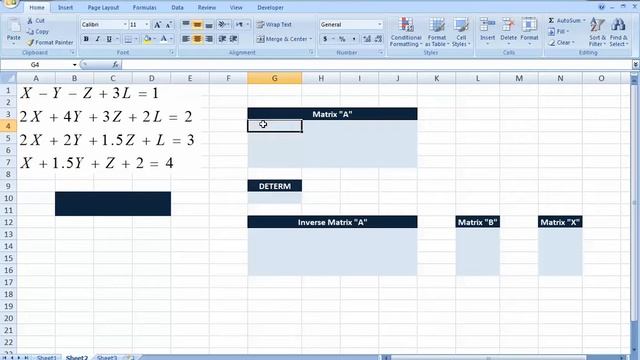The height and width of the screenshot is (360, 640).
Task: Expand the font size dropdown
Action: point(147,25)
